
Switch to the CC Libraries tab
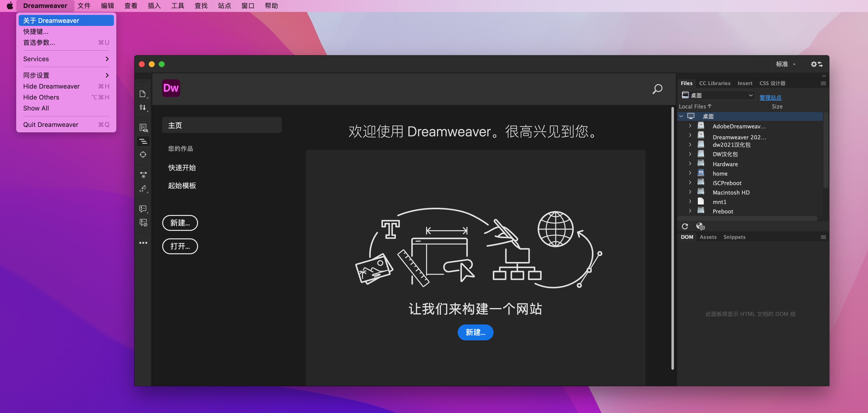point(714,83)
